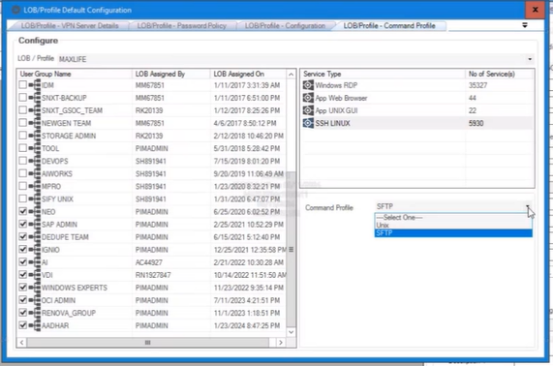Click the group icon beside SNXT-BACKUP
554x367 pixels.
point(35,98)
